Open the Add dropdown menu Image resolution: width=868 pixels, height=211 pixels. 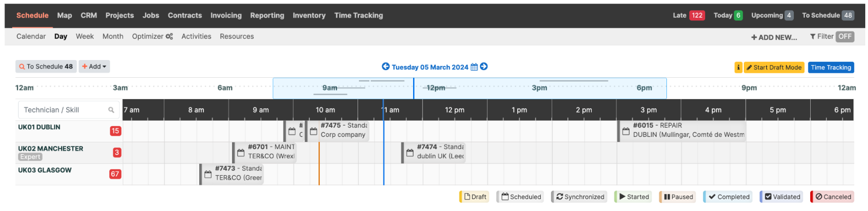point(94,66)
